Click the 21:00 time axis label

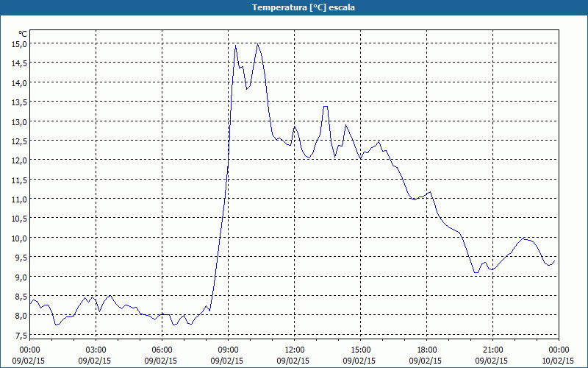point(492,350)
